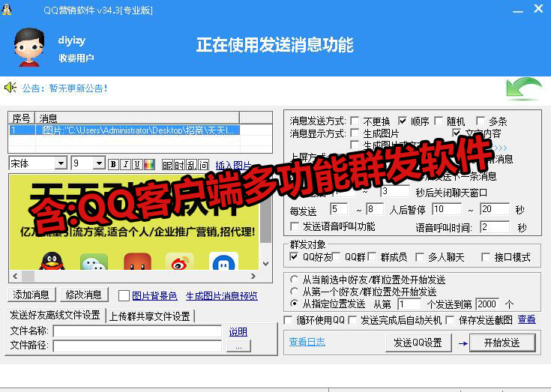
Task: Enable 发送完成后自动关机 option
Action: [x=352, y=320]
